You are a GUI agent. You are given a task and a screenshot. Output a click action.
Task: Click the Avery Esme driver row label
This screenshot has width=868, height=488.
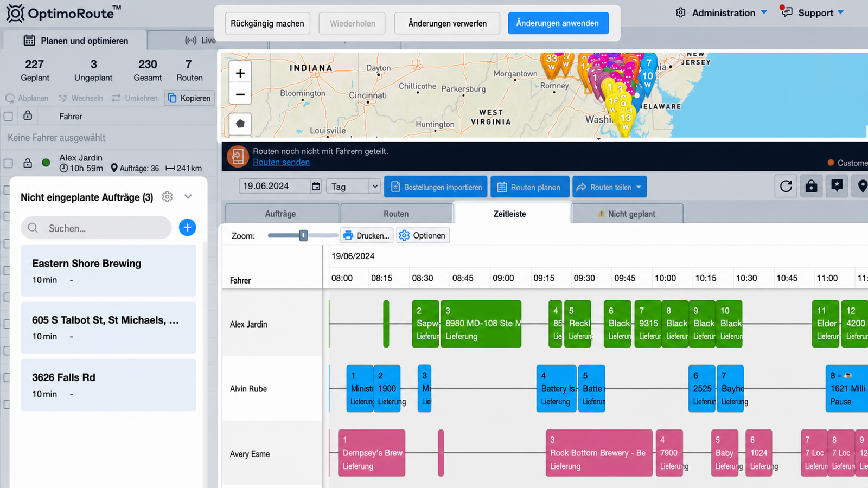250,454
